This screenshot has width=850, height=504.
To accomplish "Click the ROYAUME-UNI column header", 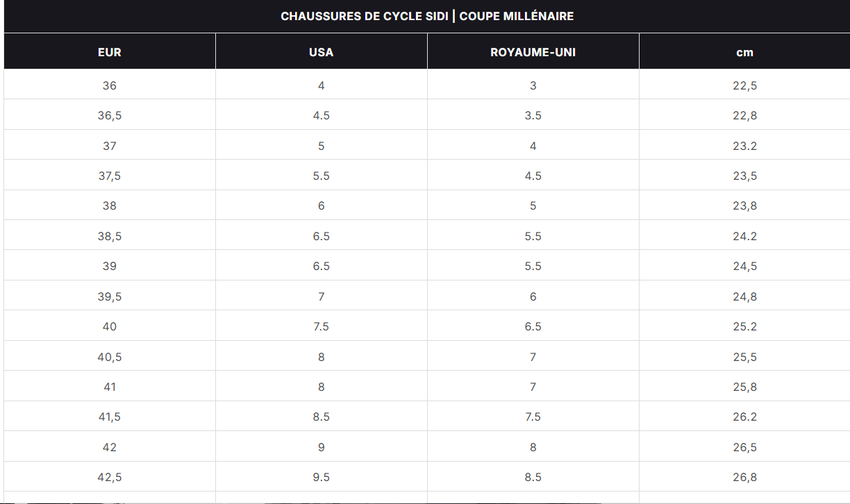I will [533, 52].
